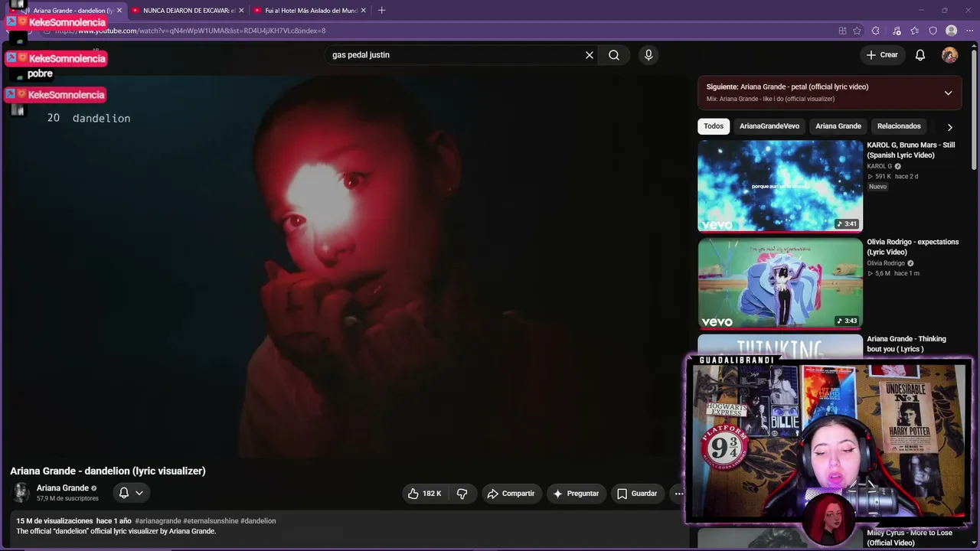Viewport: 980px width, 551px height.
Task: Expand the Siguiente mix playlist panel
Action: (x=948, y=93)
